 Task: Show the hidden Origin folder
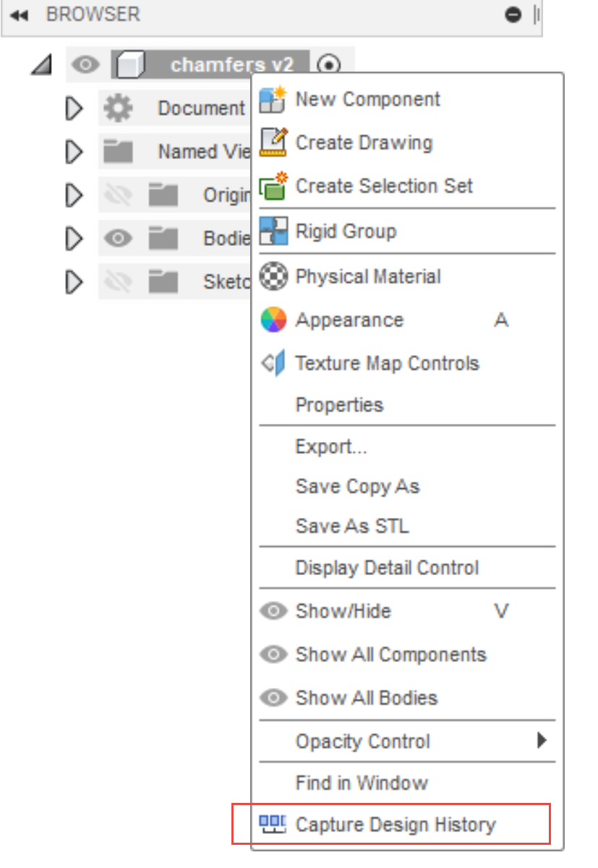click(117, 195)
